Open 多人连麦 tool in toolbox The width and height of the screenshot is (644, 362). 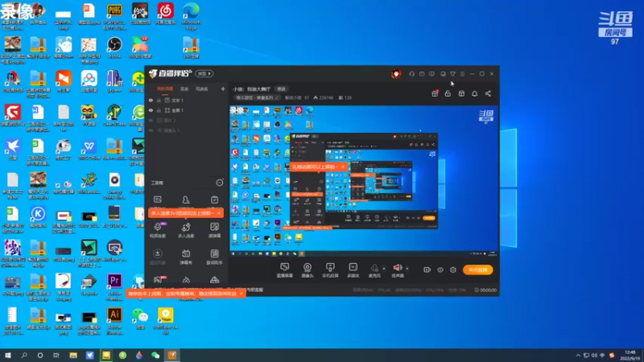(186, 230)
